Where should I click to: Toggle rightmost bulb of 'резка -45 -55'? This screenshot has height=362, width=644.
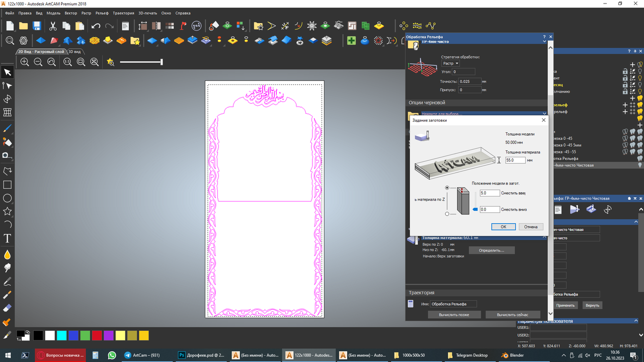point(640,151)
